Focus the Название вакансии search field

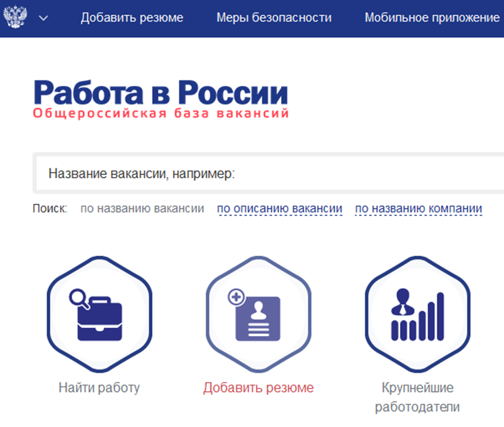(269, 173)
